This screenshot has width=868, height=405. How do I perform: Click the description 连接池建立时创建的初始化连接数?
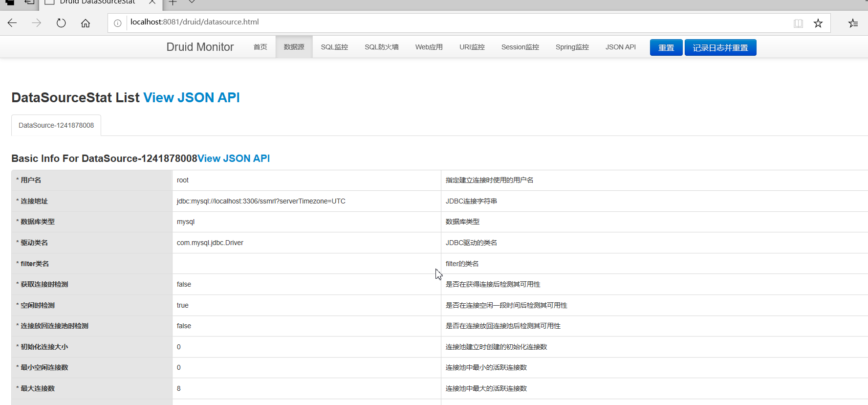coord(496,347)
